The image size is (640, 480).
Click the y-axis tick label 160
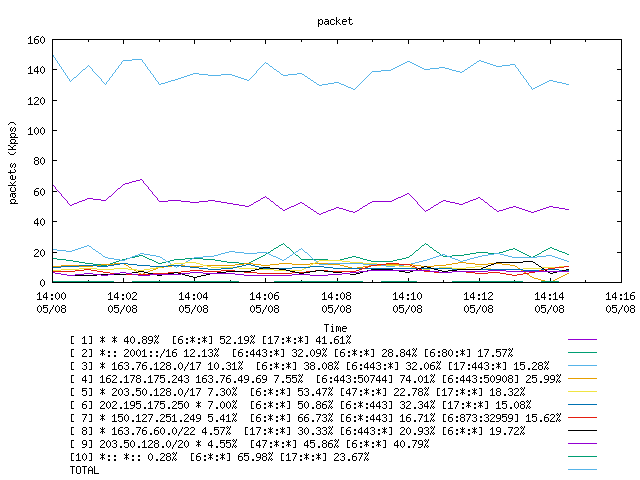click(36, 40)
